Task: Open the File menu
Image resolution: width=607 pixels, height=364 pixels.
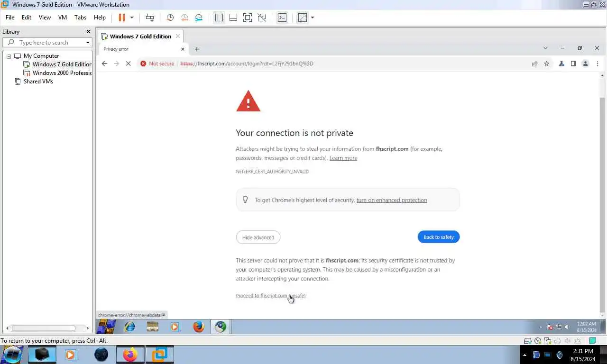Action: point(10,18)
